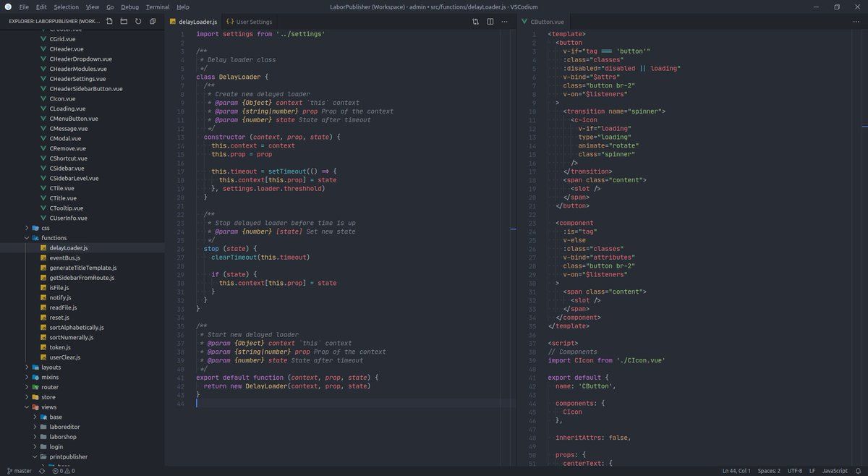Click the New File icon in Explorer
This screenshot has height=476, width=868.
tap(109, 22)
